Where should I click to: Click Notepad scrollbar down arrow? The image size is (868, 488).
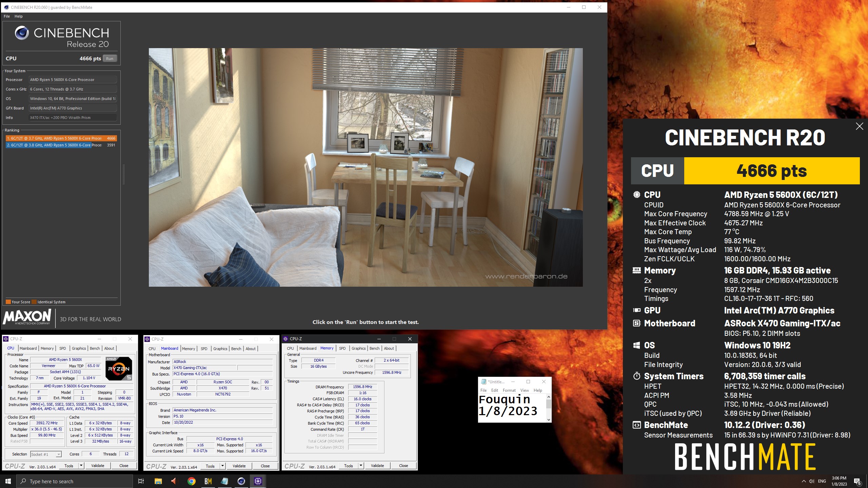tap(549, 420)
